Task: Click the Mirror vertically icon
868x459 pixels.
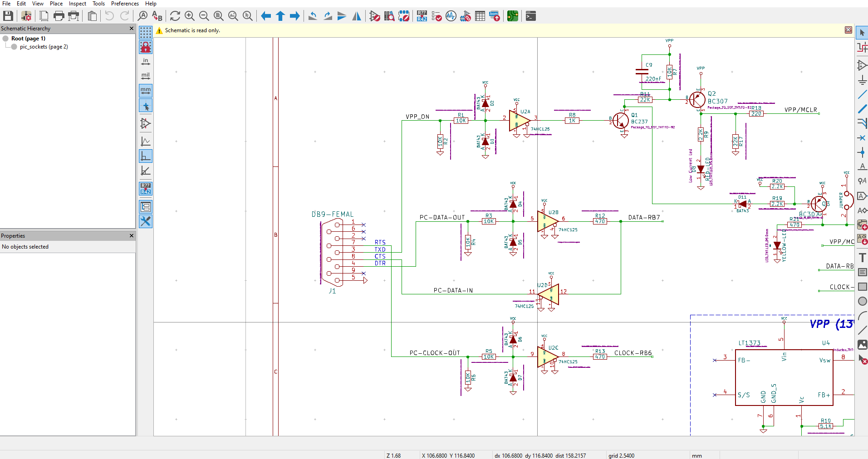Action: 342,16
